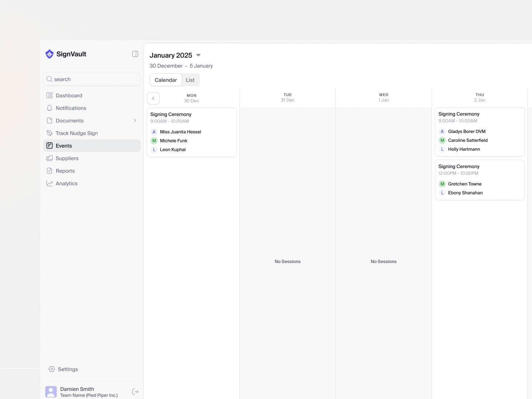Click the A badge for Miss Juanita Hessel
This screenshot has height=399, width=532.
(154, 132)
